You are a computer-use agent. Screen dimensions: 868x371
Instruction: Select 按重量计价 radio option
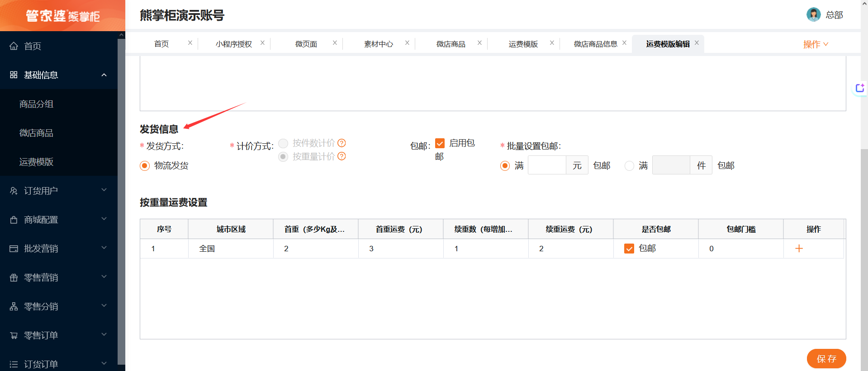[x=283, y=157]
